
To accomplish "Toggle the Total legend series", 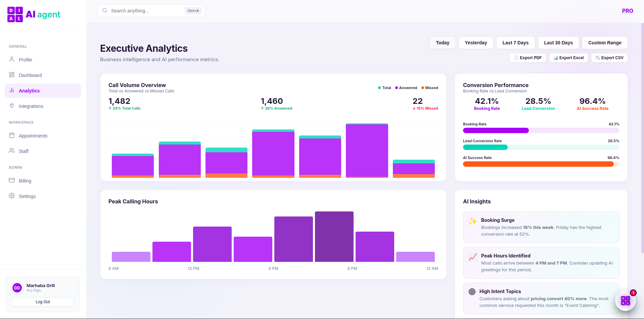I will [384, 88].
